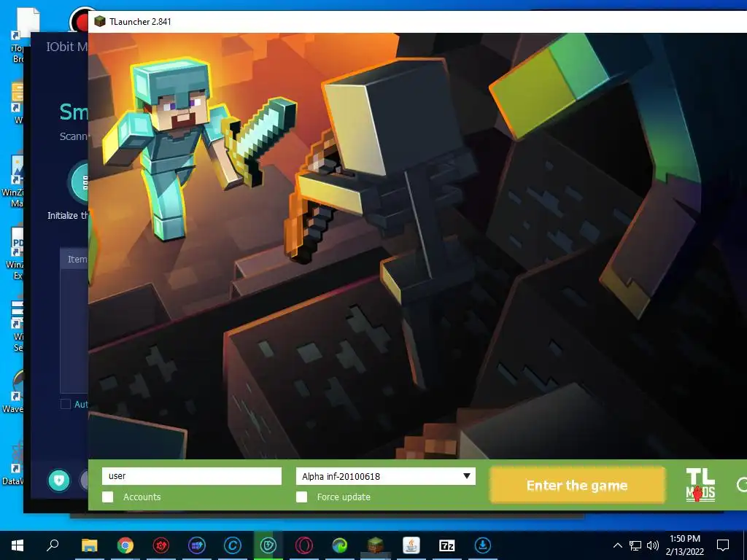Show hidden system tray icons chevron
This screenshot has width=747, height=560.
click(x=617, y=545)
